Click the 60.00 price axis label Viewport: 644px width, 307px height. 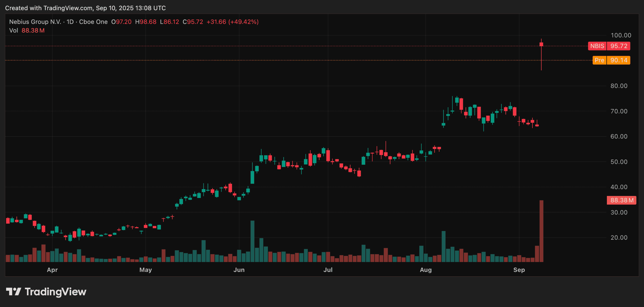[x=619, y=136]
